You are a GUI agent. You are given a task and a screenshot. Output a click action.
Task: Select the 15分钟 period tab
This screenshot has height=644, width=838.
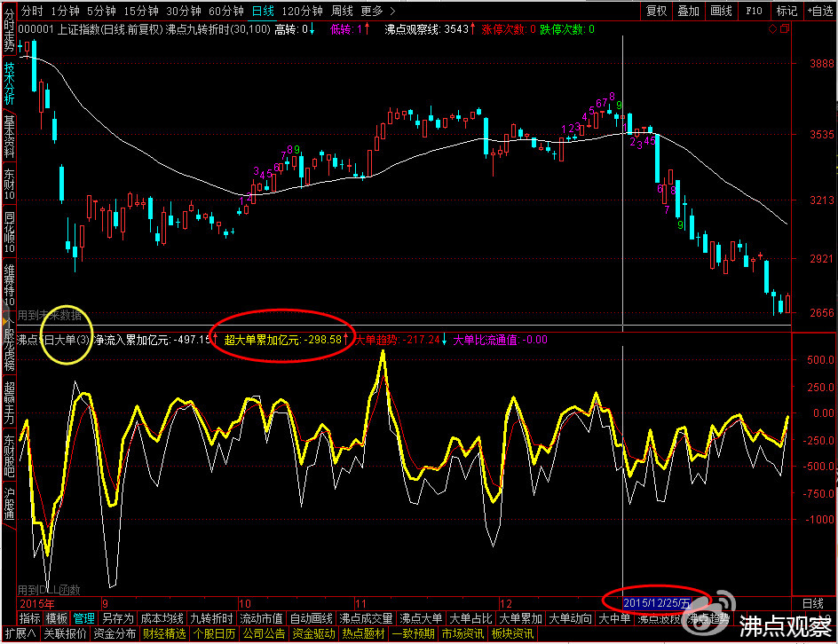pyautogui.click(x=141, y=11)
